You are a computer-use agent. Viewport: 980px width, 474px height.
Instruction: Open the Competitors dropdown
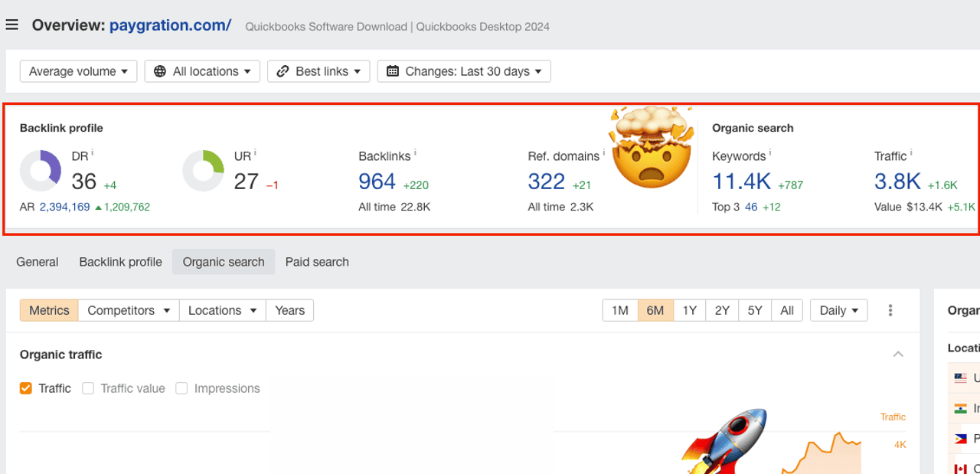(129, 310)
